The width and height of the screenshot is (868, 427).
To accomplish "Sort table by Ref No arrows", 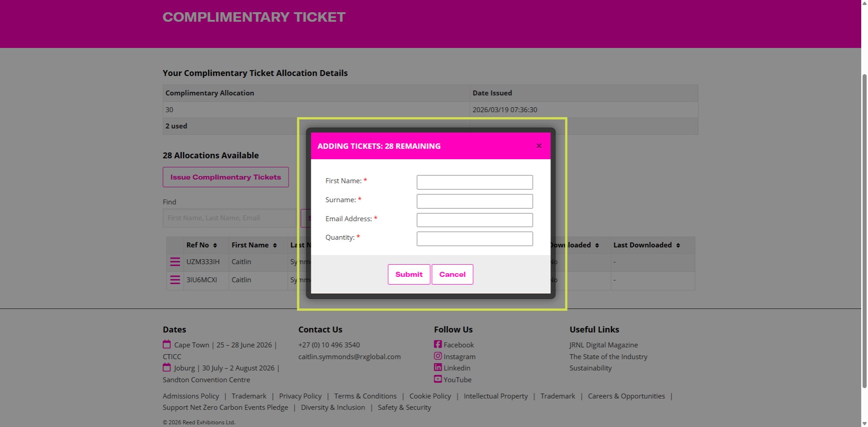I will (x=215, y=245).
